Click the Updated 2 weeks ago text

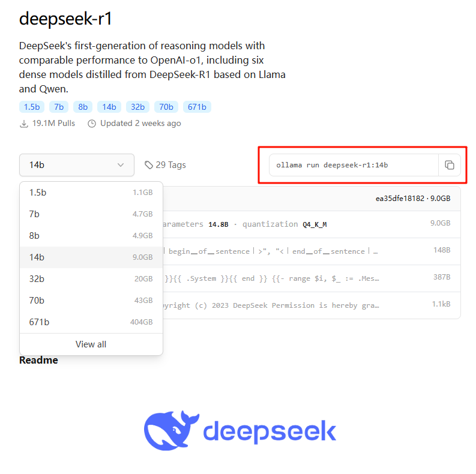point(140,123)
